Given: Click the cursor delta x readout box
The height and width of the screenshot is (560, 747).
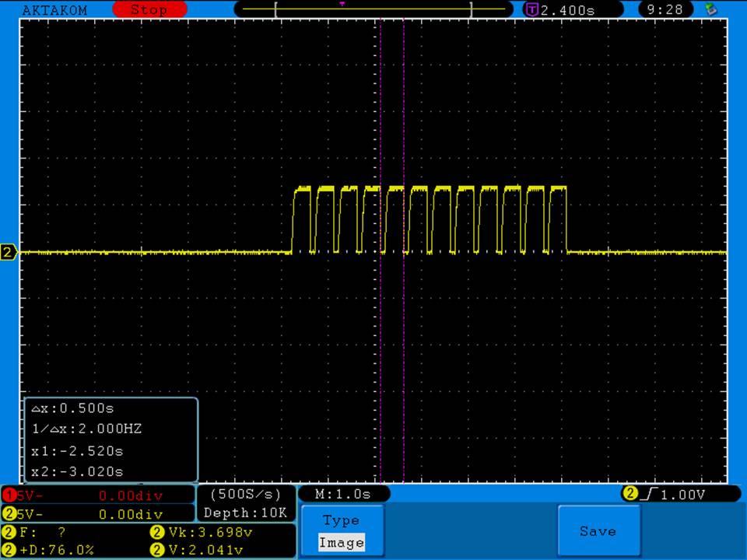Looking at the screenshot, I should click(x=110, y=439).
